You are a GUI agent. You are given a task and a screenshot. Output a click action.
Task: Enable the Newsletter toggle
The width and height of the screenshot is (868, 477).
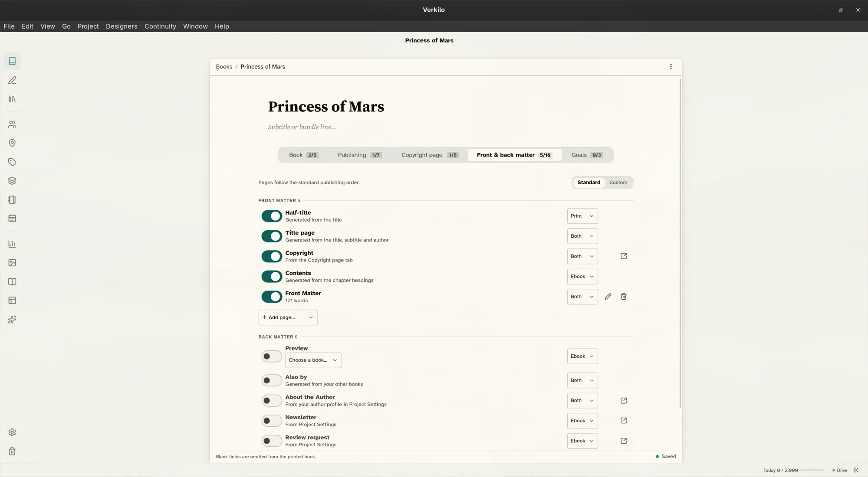[x=272, y=421]
